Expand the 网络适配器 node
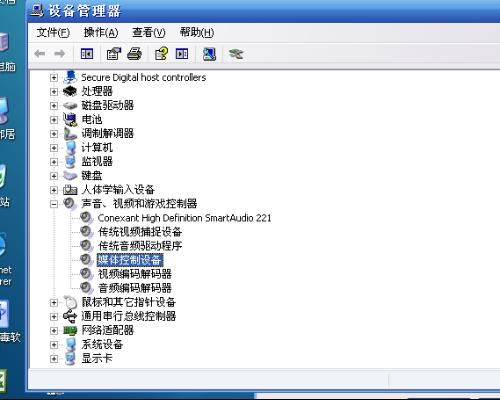Image resolution: width=500 pixels, height=400 pixels. tap(54, 330)
